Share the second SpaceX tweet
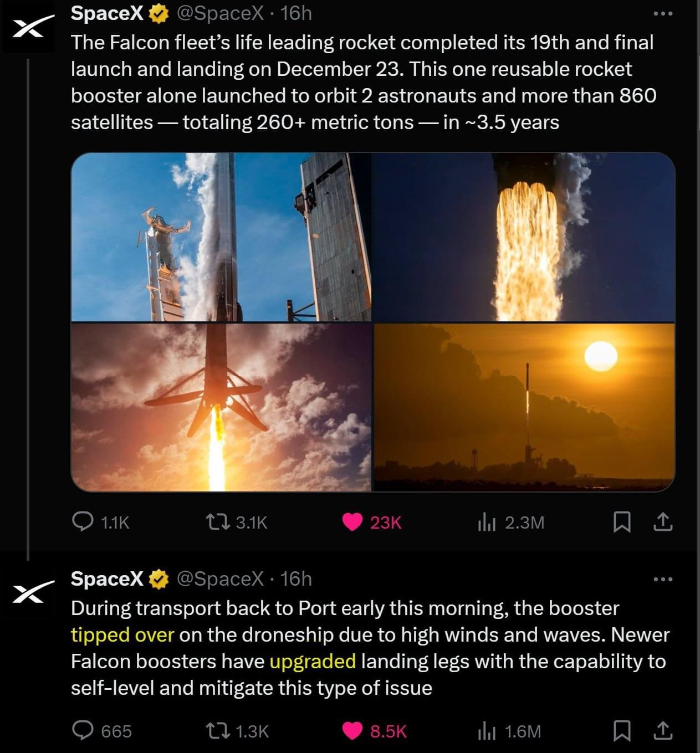 (x=663, y=731)
